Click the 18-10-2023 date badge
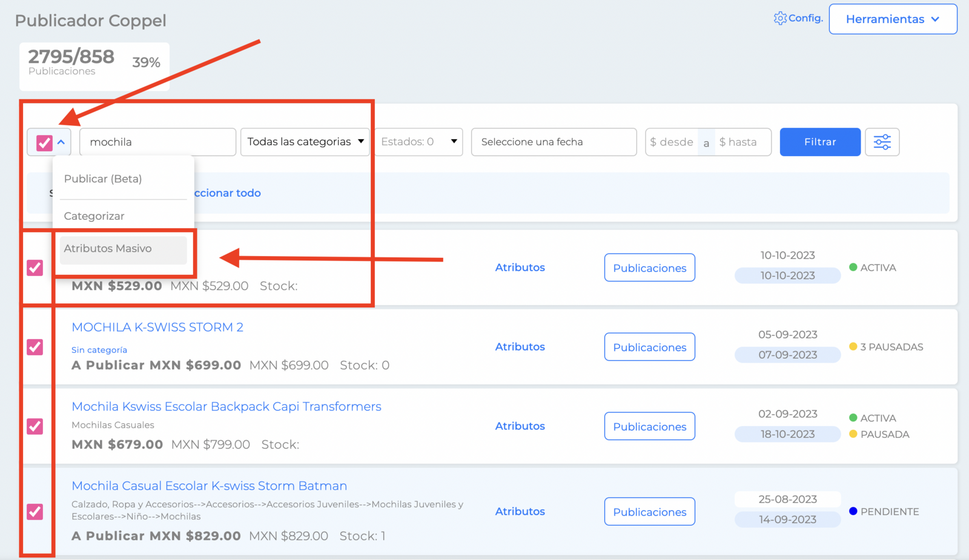 click(x=787, y=434)
